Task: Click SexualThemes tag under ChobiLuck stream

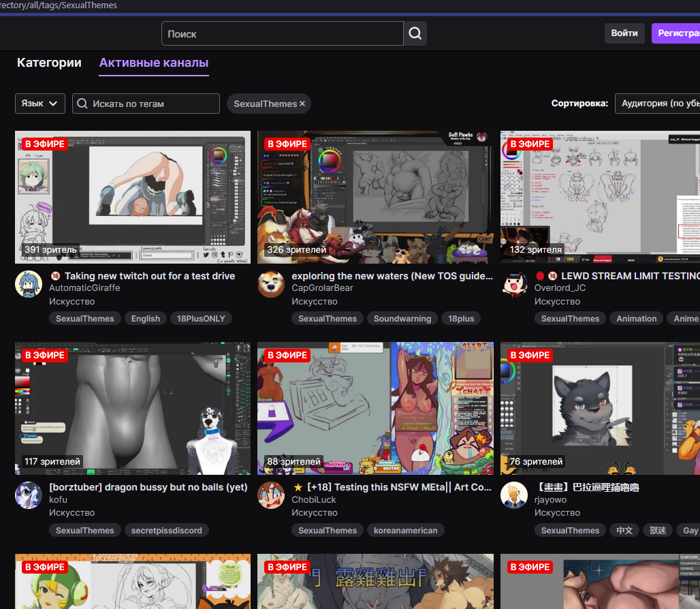Action: [328, 531]
